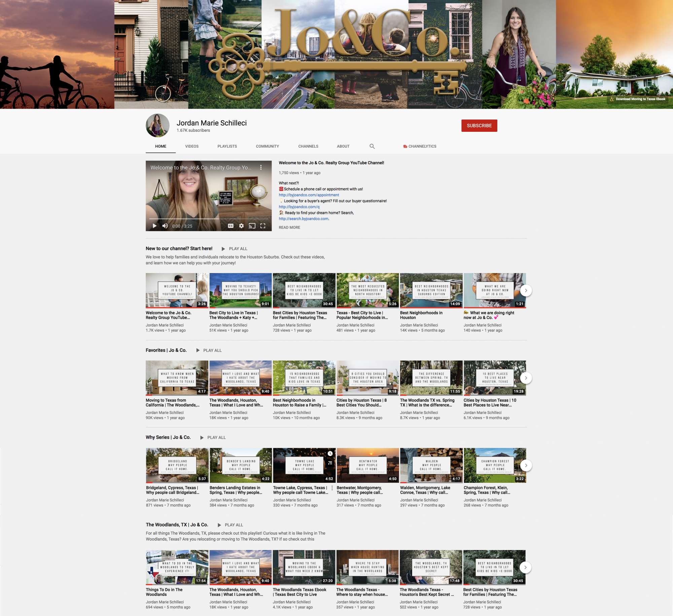Open the byjoandco.com/q questionnaire link
This screenshot has height=616, width=673.
[x=299, y=207]
